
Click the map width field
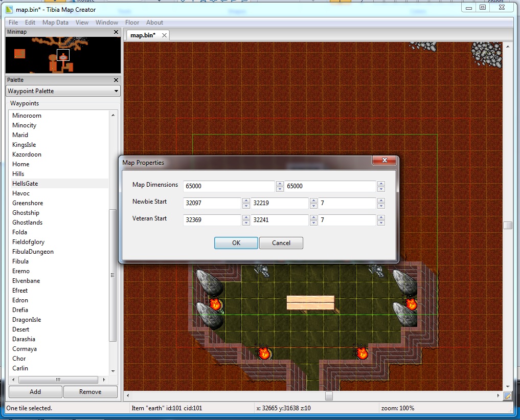pos(229,186)
